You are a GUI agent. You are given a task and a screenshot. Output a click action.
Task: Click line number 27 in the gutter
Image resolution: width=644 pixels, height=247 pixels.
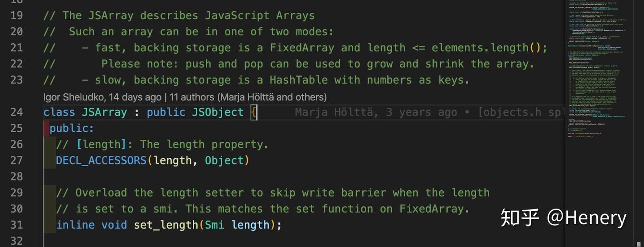point(17,160)
